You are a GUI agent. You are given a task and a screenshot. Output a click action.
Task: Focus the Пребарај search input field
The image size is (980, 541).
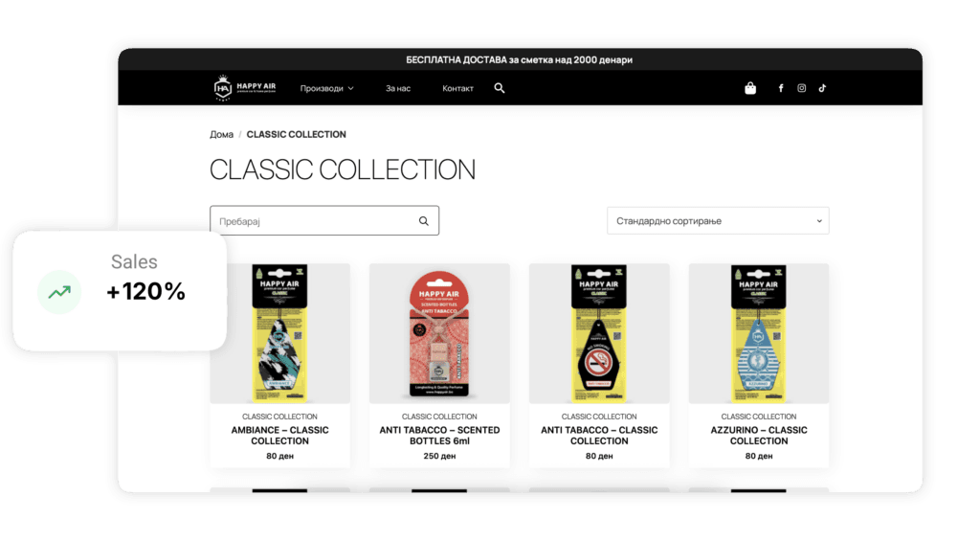324,221
